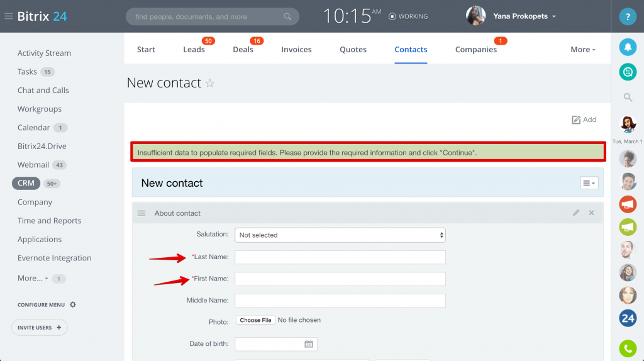644x361 pixels.
Task: Click the Choose File button for Photo
Action: click(255, 320)
